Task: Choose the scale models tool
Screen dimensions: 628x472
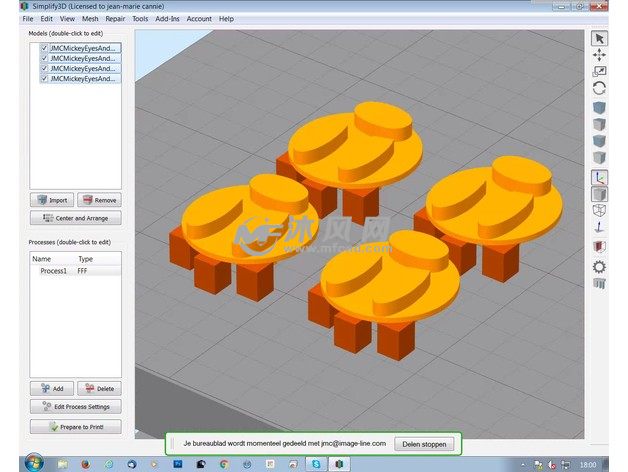Action: point(599,71)
